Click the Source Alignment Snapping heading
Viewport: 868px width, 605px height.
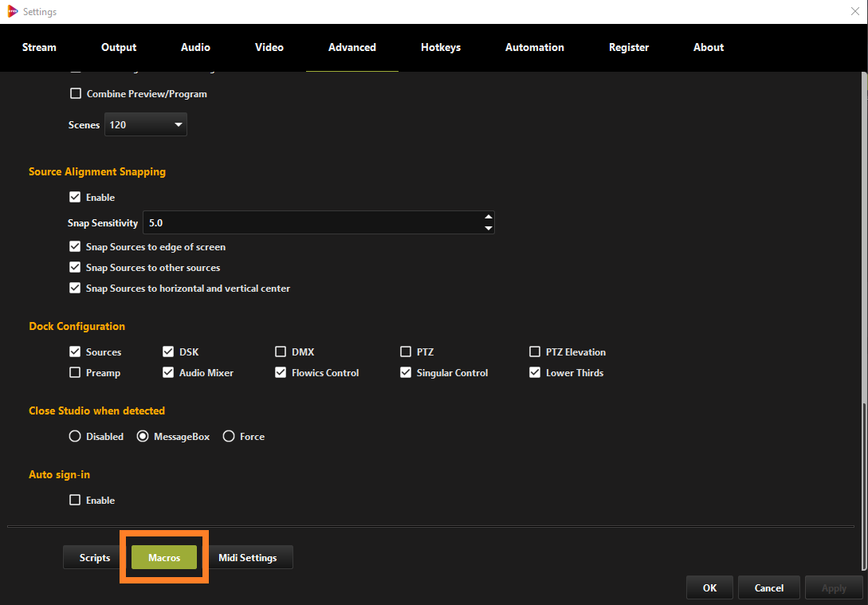97,171
